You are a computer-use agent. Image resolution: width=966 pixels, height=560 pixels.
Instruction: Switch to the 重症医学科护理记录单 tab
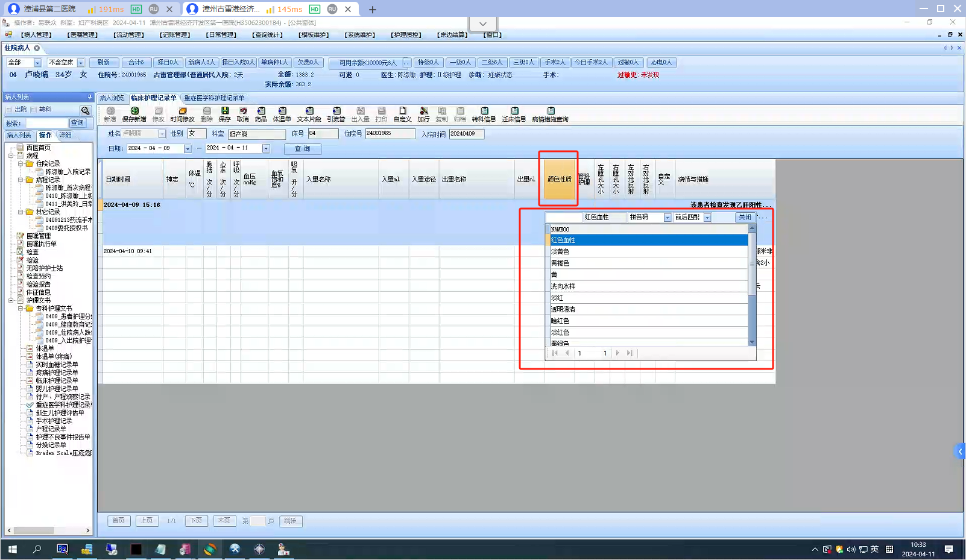click(x=214, y=98)
